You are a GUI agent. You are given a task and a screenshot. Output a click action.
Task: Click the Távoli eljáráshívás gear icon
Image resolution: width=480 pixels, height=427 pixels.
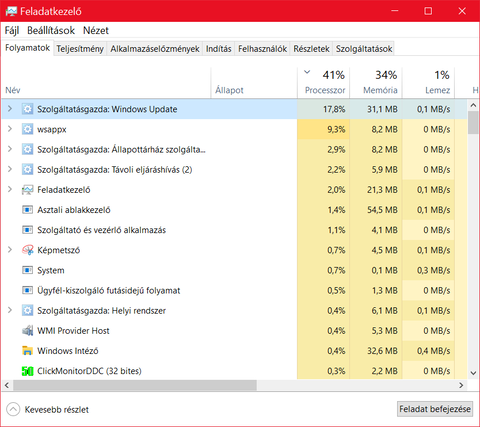point(27,169)
